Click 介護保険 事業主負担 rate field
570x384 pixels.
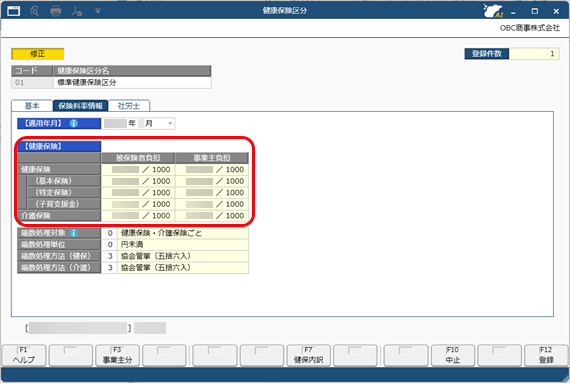click(212, 216)
